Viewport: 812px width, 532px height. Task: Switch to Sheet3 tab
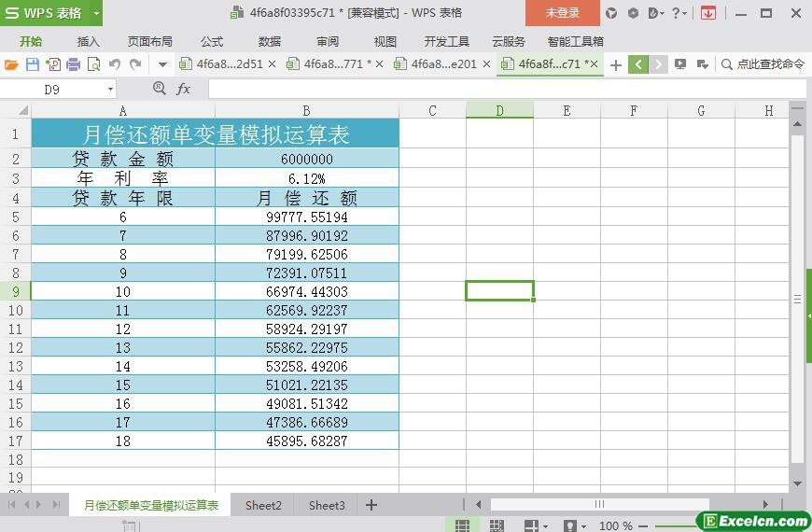coord(327,505)
